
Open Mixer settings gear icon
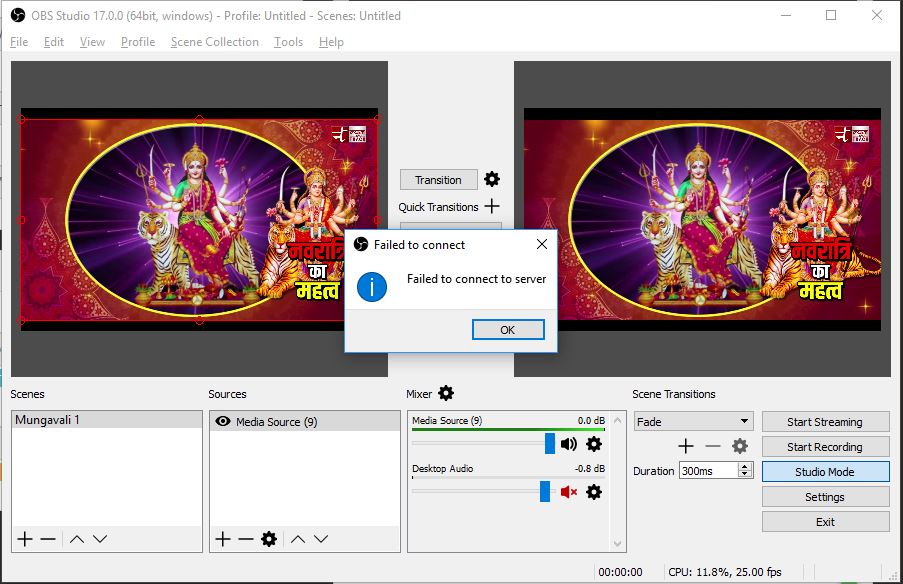click(446, 393)
